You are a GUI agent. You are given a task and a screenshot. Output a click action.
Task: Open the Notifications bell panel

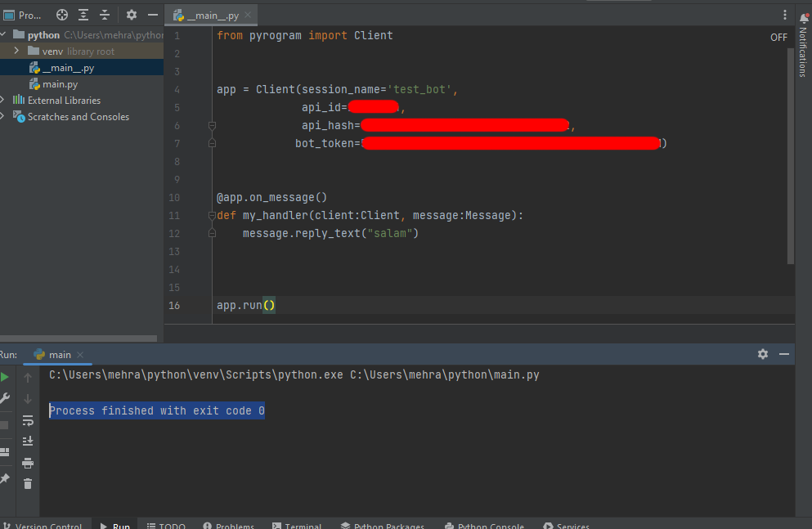coord(802,16)
